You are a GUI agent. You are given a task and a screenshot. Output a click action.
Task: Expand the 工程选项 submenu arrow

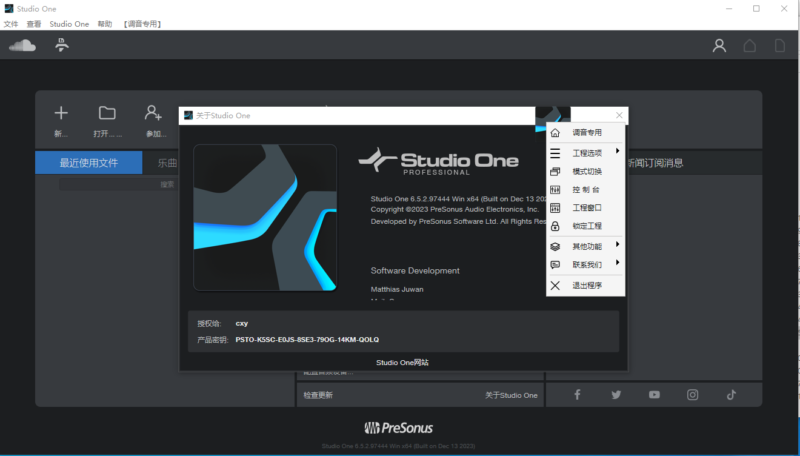[x=617, y=151]
